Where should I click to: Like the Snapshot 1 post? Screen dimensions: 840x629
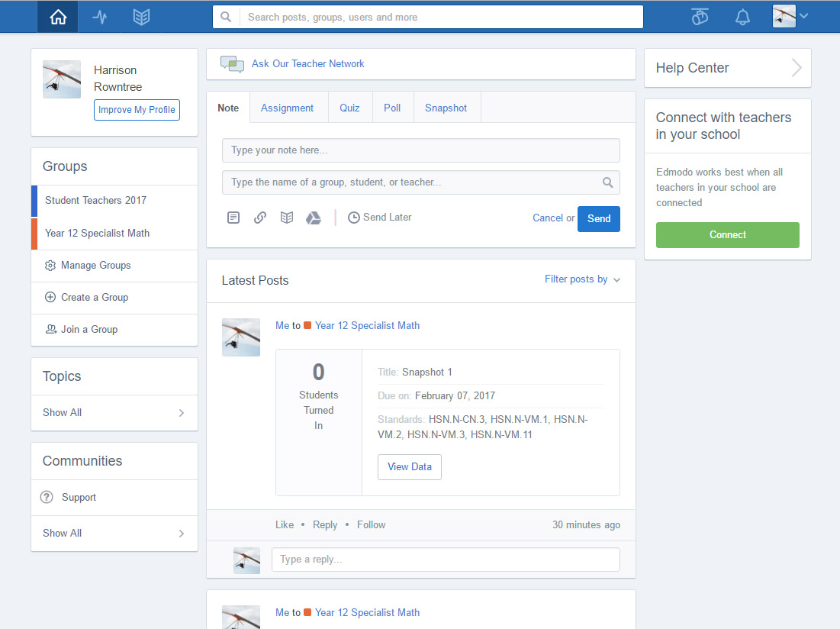click(x=285, y=524)
